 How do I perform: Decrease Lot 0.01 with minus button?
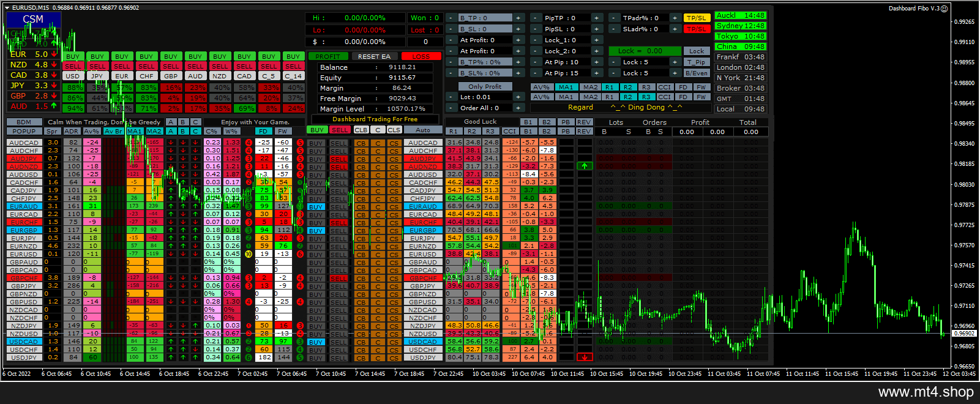(451, 97)
